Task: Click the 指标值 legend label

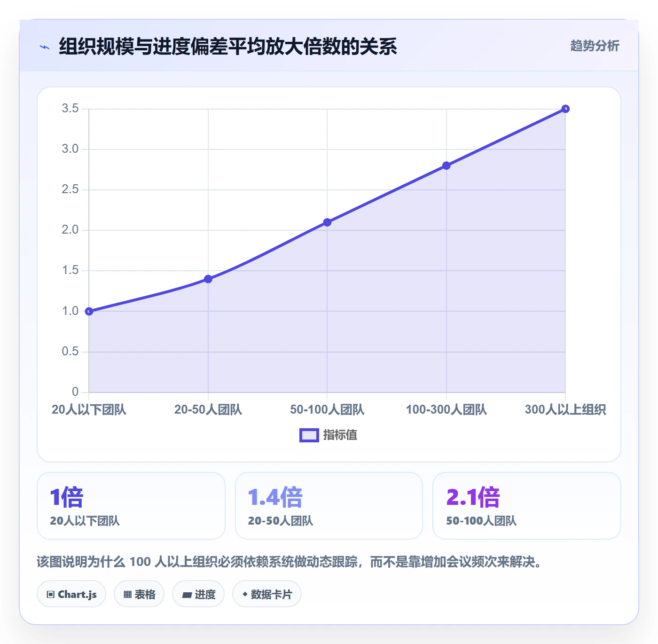Action: click(340, 435)
